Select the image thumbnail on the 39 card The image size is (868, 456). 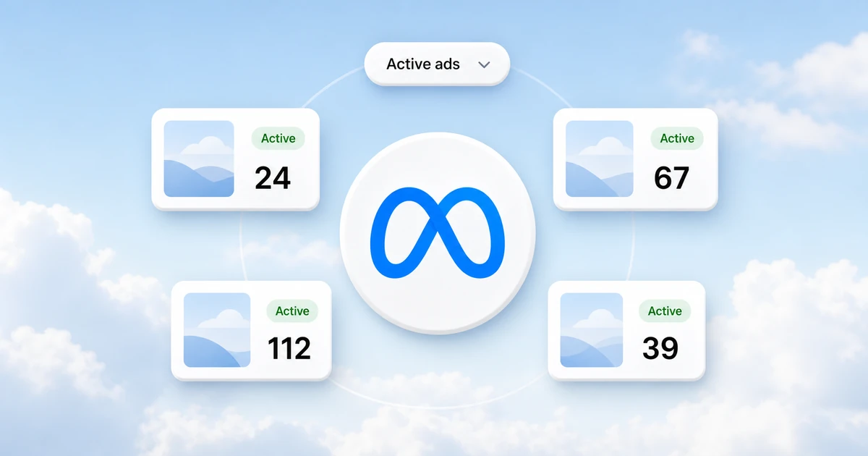[x=592, y=331]
